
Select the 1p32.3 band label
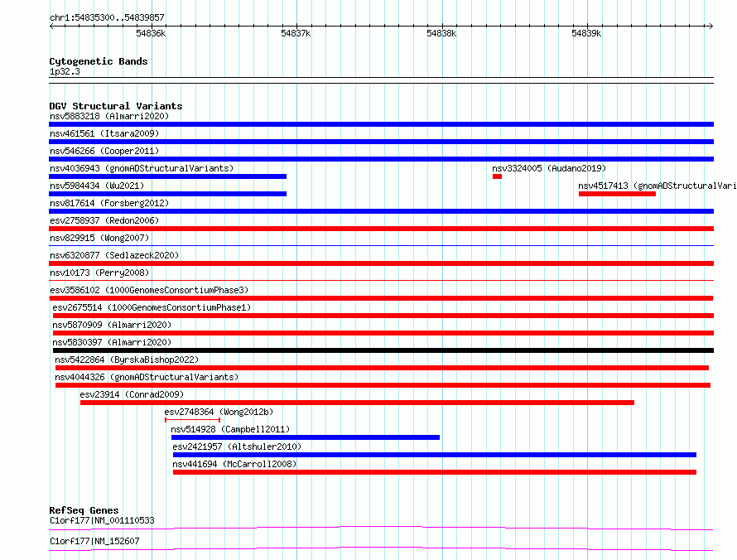[x=65, y=71]
